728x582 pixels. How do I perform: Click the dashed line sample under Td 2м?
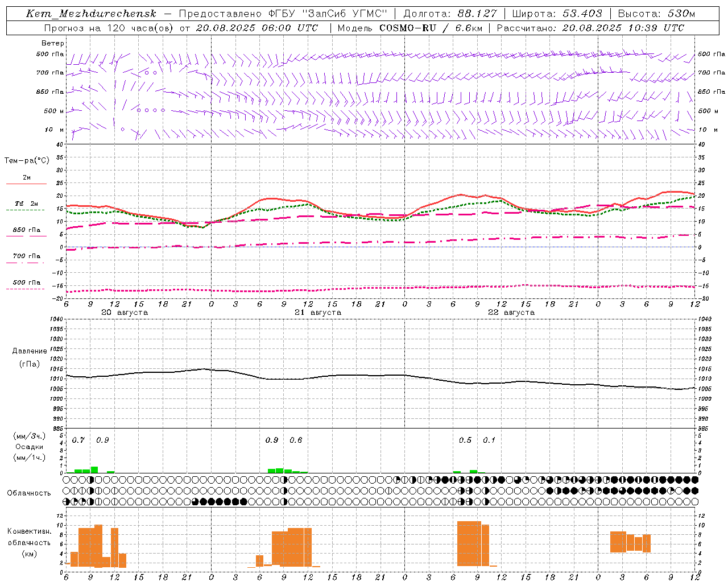pos(26,210)
